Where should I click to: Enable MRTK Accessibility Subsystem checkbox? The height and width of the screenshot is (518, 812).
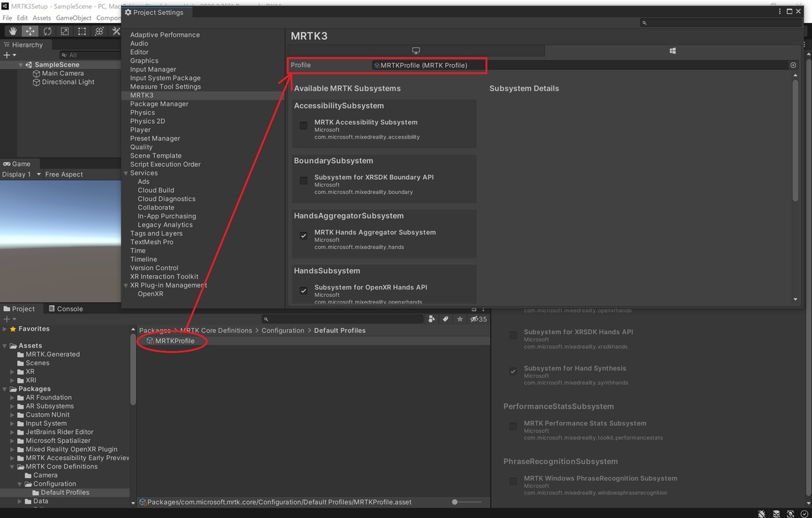coord(303,125)
